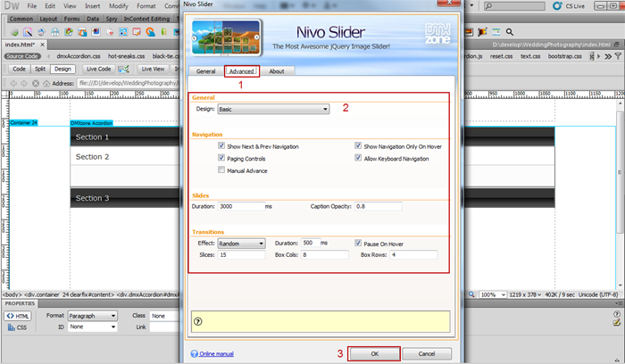Close the index.html document tab

coord(42,45)
